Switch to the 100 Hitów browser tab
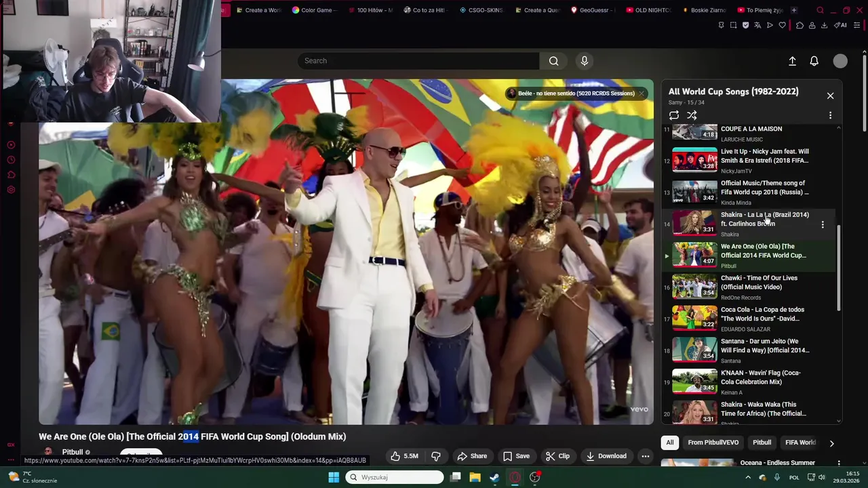 coord(369,10)
